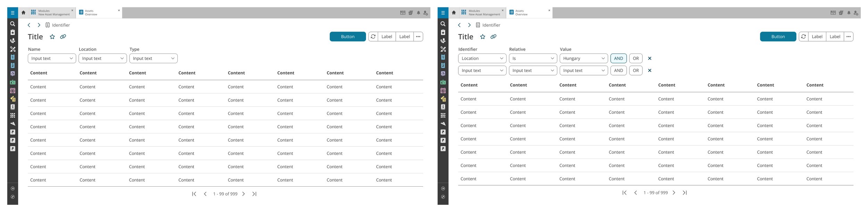Open the headset support sidebar icon in the left mockup

point(12,41)
